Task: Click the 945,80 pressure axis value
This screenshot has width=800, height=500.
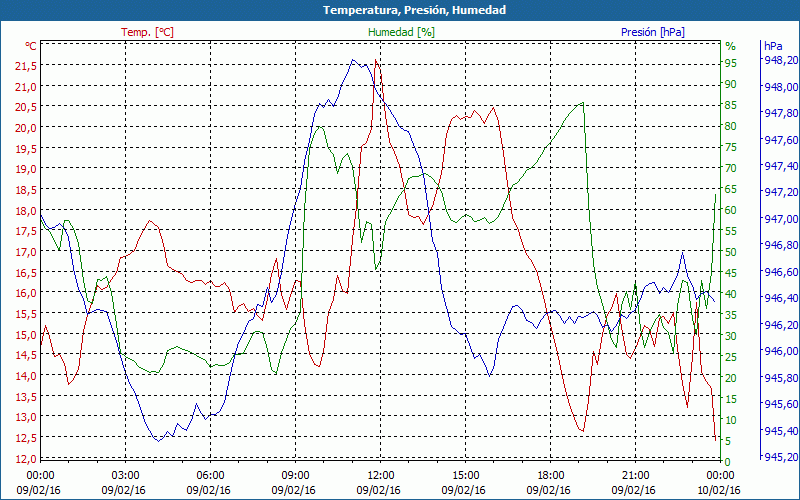Action: (781, 377)
